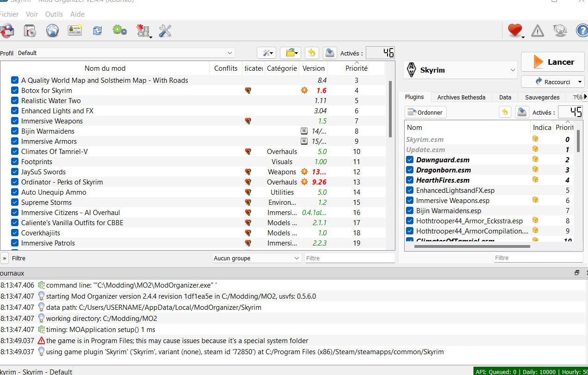Click the globe Nexus website icon

point(52,31)
